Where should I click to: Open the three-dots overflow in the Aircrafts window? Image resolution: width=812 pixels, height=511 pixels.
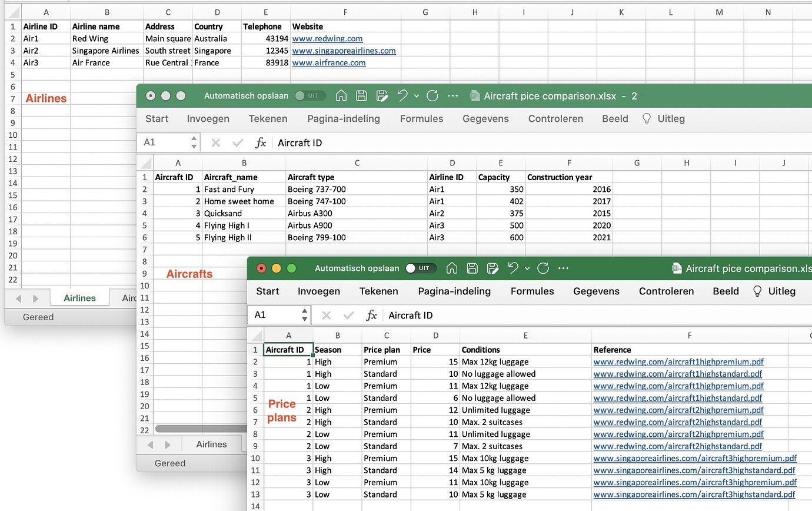(x=452, y=96)
